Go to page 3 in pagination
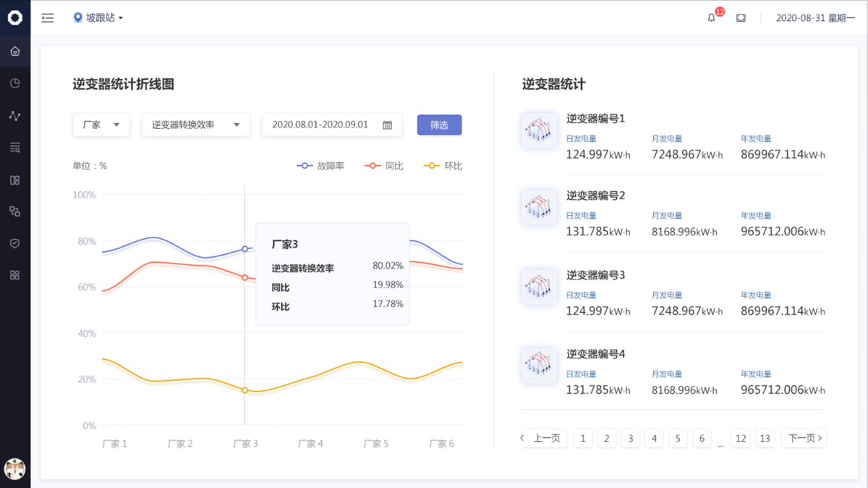 [630, 438]
